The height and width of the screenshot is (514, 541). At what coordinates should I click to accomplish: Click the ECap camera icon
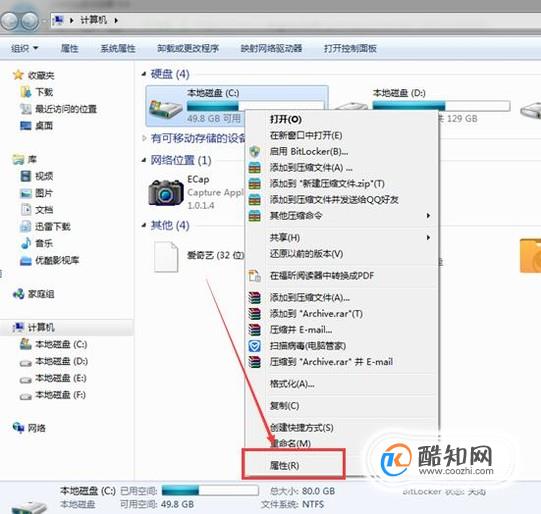(166, 192)
